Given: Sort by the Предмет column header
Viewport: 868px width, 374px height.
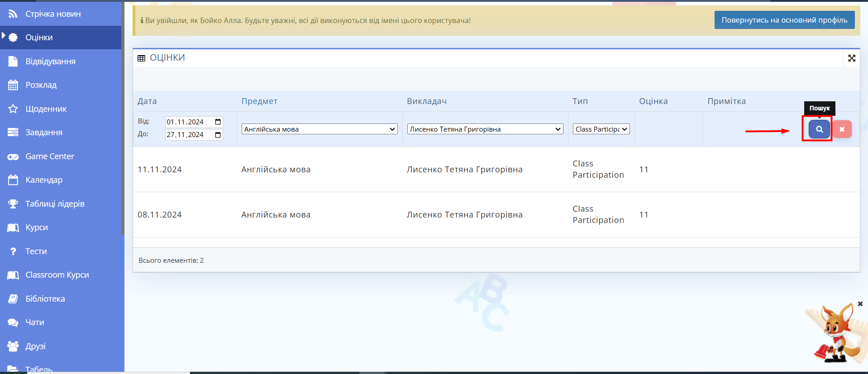Looking at the screenshot, I should (x=259, y=101).
